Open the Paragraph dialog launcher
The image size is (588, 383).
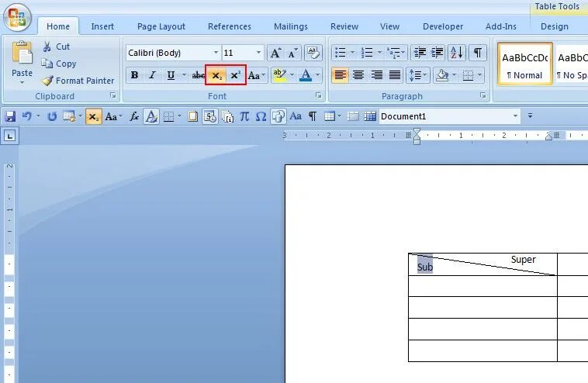click(x=483, y=96)
